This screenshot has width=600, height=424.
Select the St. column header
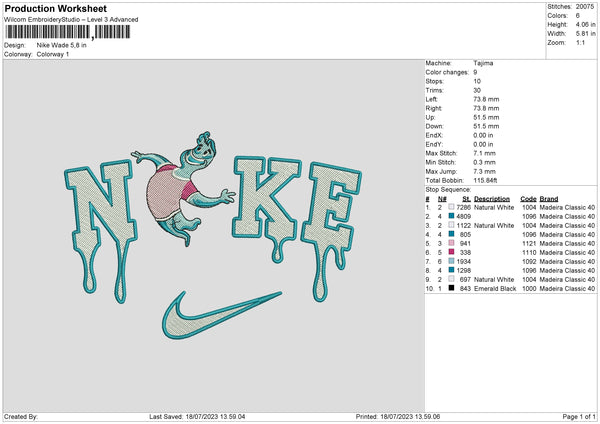point(466,199)
